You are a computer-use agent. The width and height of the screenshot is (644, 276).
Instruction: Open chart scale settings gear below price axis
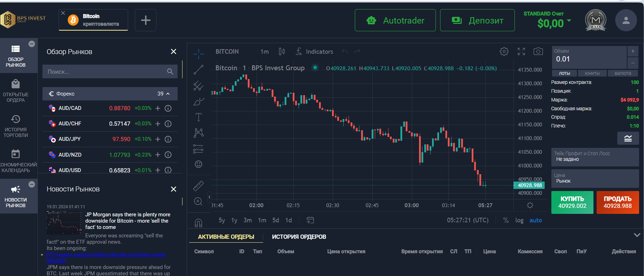530,205
